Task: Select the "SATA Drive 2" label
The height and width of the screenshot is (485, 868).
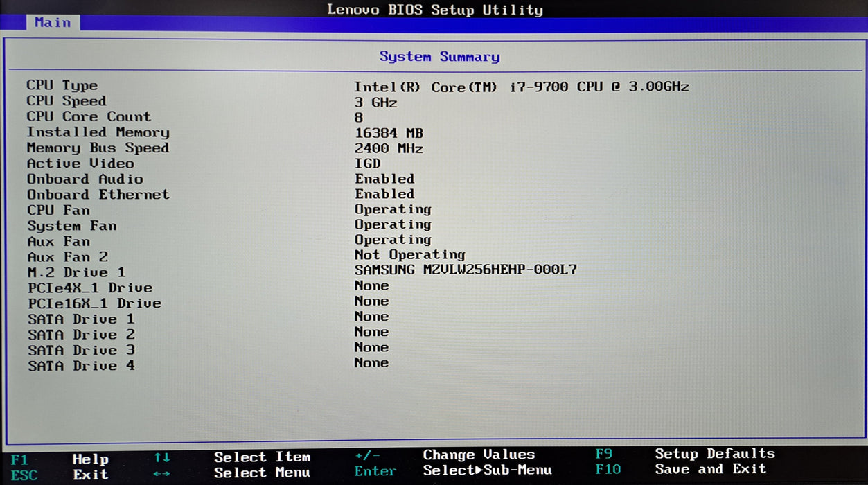Action: (x=81, y=335)
